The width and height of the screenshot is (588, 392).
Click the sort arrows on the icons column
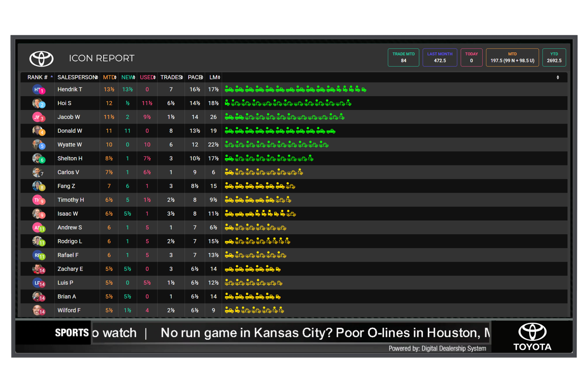coord(557,78)
